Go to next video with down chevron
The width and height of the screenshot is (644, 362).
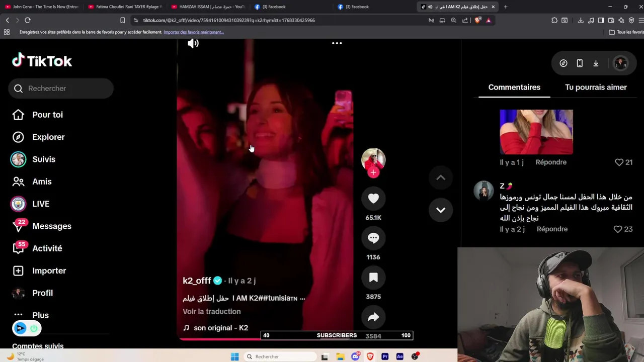[440, 210]
